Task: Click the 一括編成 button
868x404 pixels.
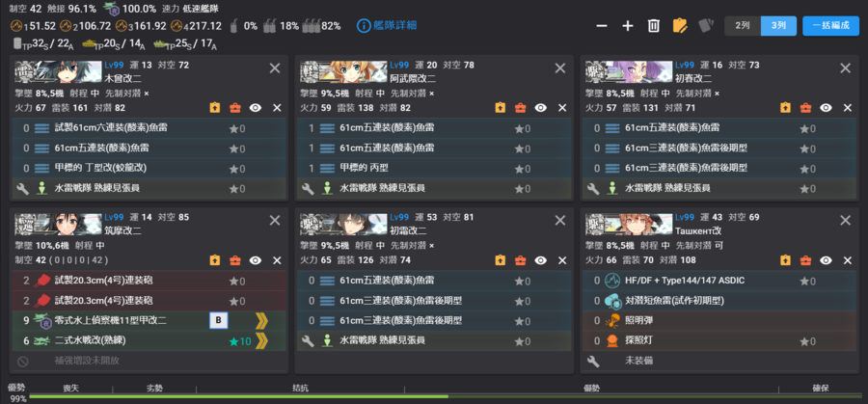Action: [x=830, y=26]
